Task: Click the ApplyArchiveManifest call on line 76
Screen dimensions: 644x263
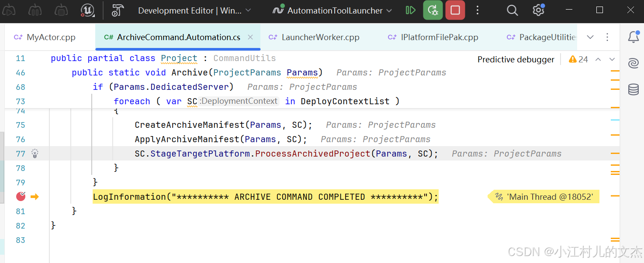Action: pos(187,139)
